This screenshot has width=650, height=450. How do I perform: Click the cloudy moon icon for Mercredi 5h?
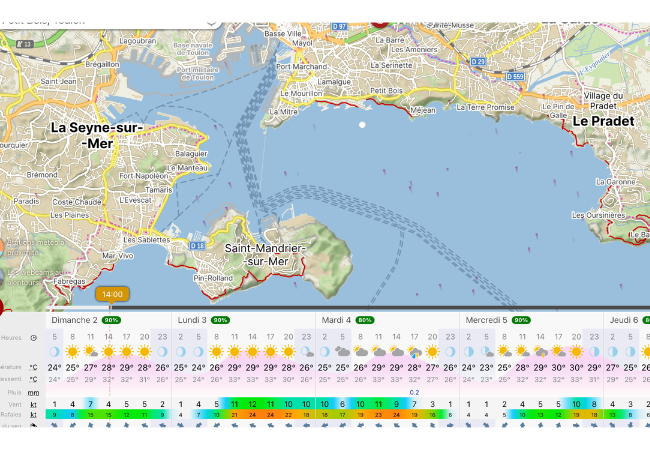coord(487,352)
